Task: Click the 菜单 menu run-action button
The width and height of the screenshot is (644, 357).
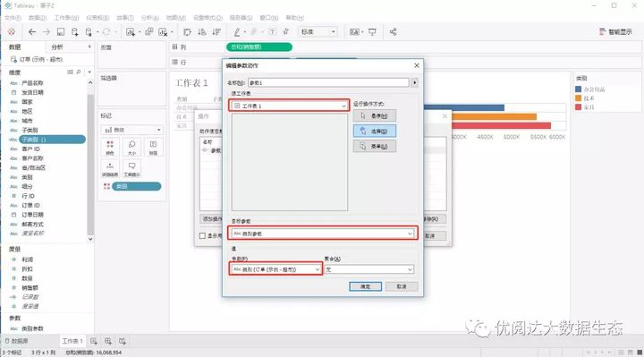Action: pyautogui.click(x=375, y=146)
